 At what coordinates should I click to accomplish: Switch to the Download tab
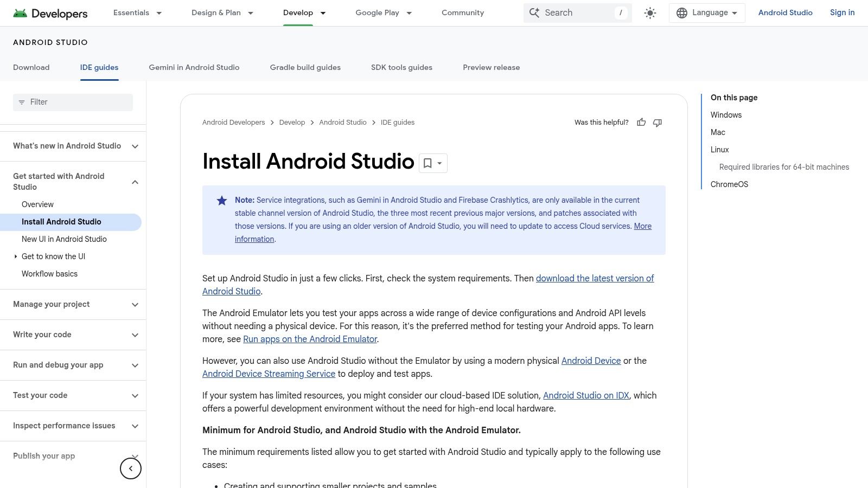coord(31,68)
